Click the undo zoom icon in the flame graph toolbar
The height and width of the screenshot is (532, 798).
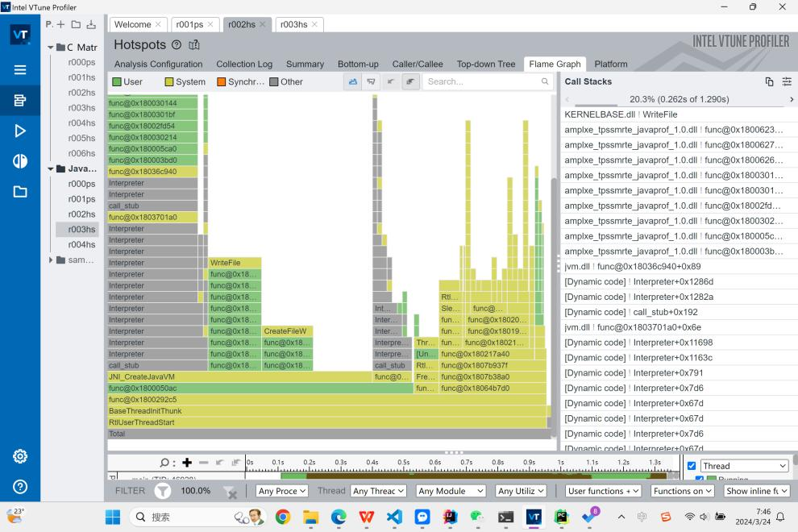[x=390, y=81]
